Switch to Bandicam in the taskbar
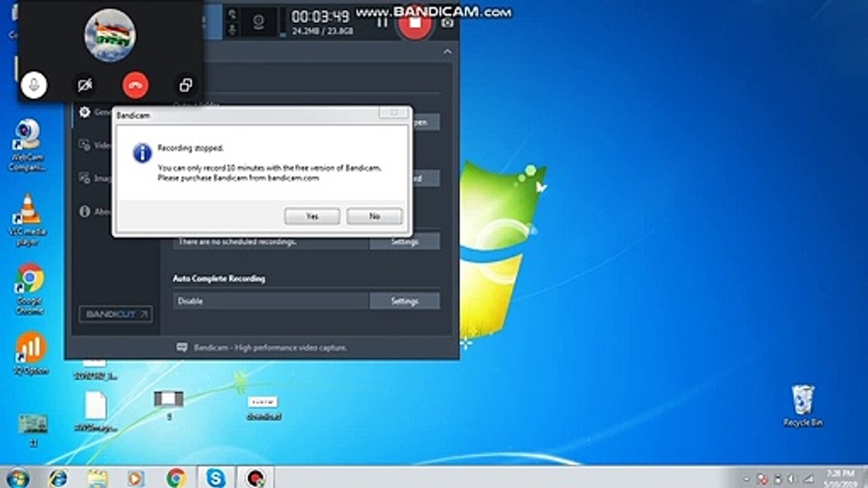 (x=256, y=478)
